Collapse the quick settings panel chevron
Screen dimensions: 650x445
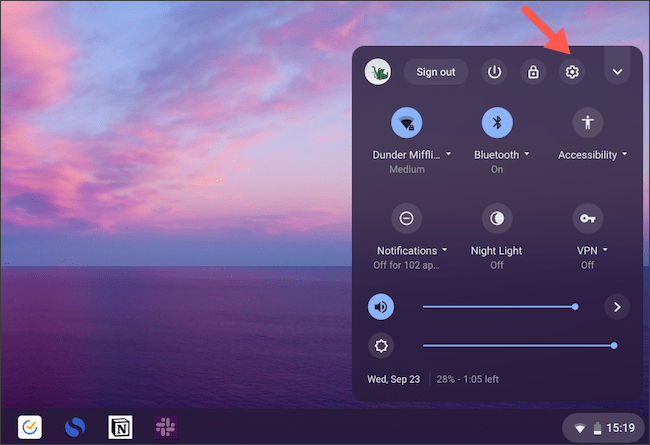tap(617, 72)
